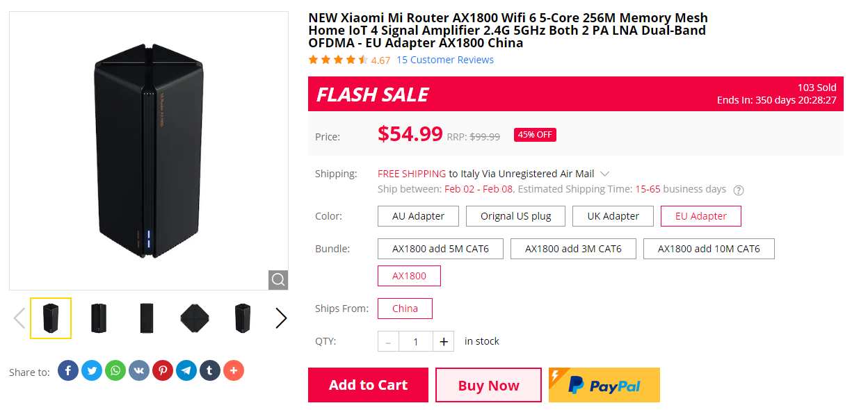Screen dimensions: 868x410
Task: Show next product thumbnails with right arrow
Action: point(281,318)
